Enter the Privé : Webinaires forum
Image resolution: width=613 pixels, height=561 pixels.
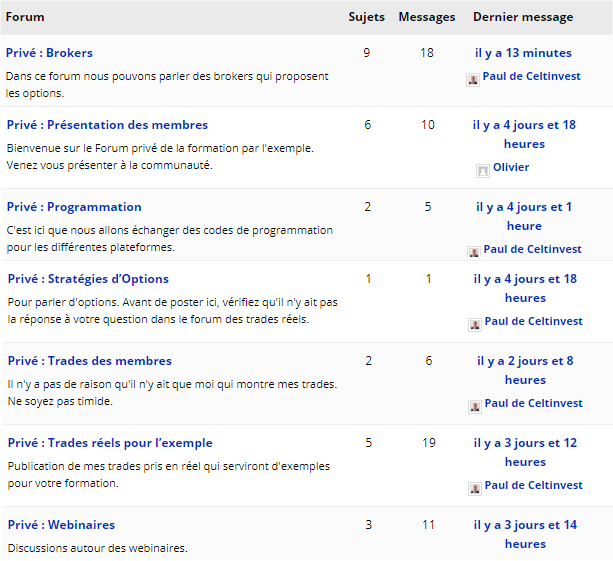pos(61,525)
